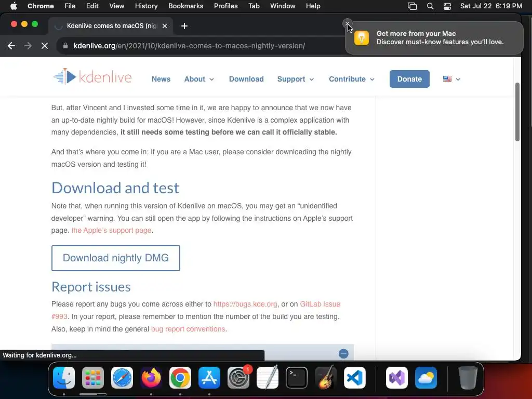Open the bug report conventions link
Screen dimensions: 532x399
(188, 329)
